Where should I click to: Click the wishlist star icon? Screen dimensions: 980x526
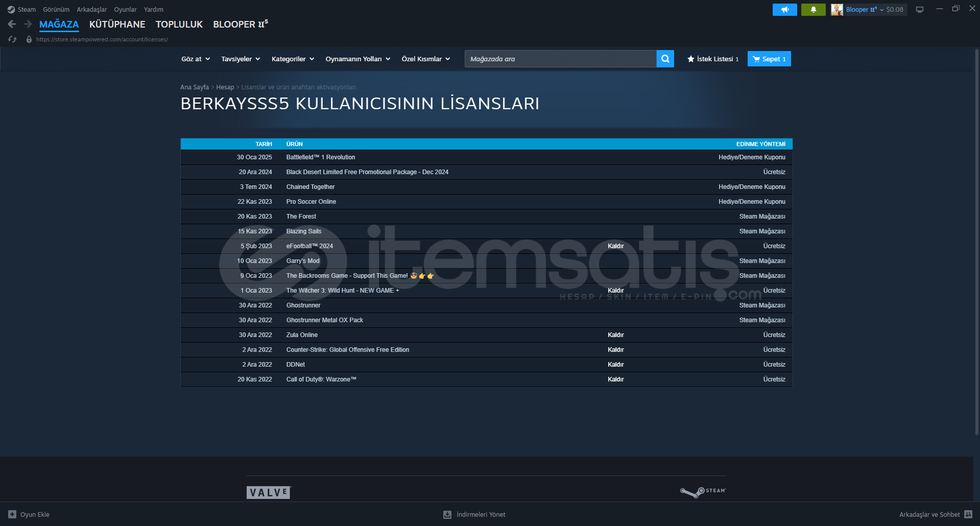click(x=691, y=59)
